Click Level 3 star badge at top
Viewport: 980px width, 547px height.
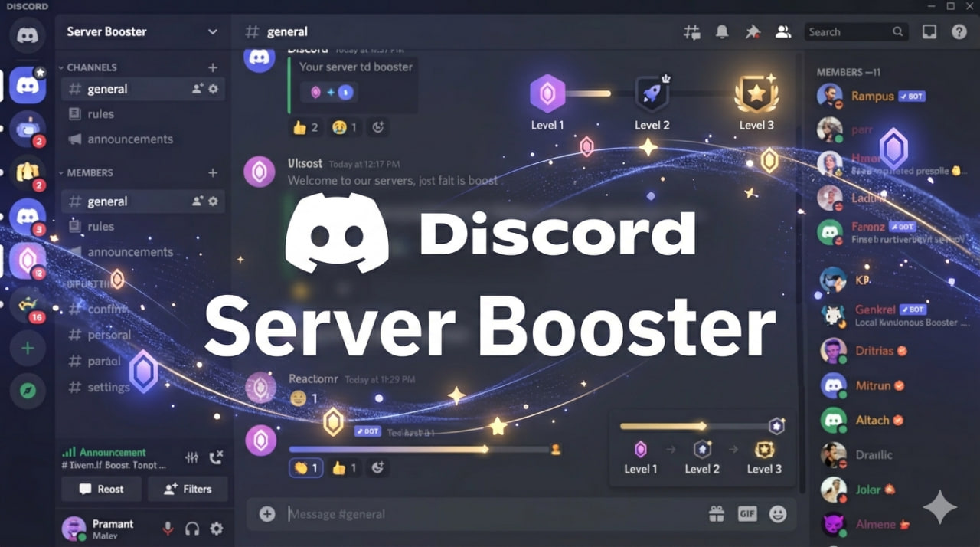(756, 93)
